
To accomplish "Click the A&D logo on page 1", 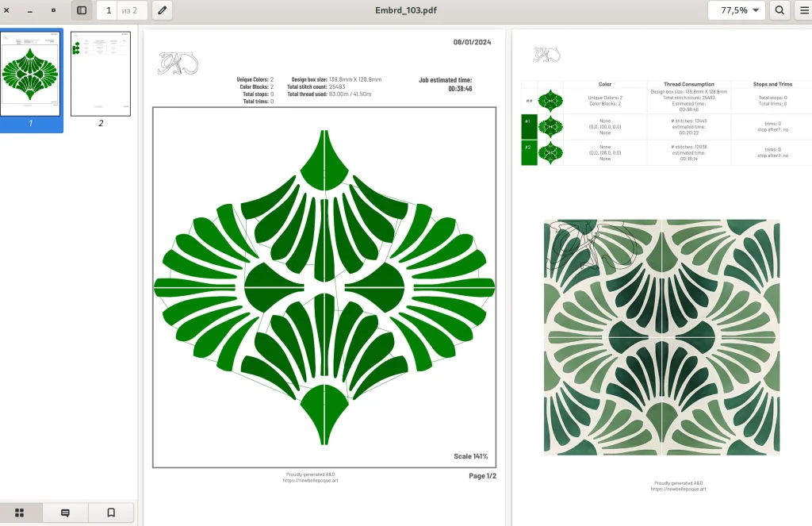I will click(178, 63).
